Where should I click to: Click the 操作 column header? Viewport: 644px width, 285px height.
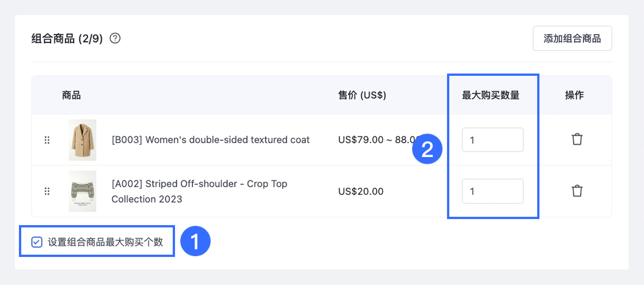pos(574,95)
